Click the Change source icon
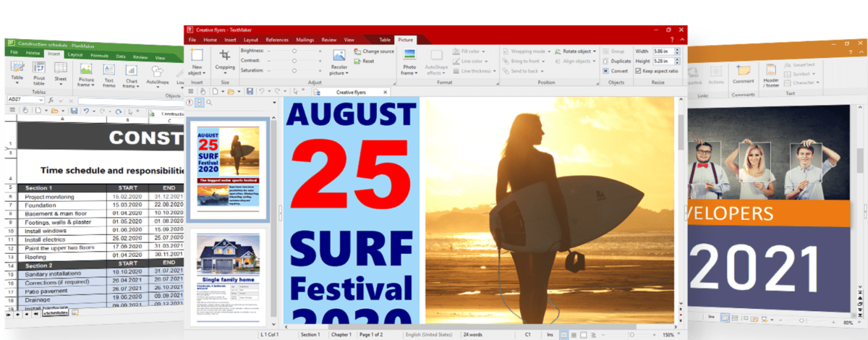 358,51
